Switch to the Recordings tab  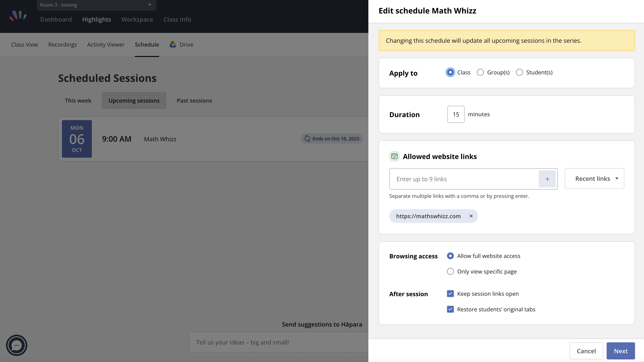click(x=63, y=44)
